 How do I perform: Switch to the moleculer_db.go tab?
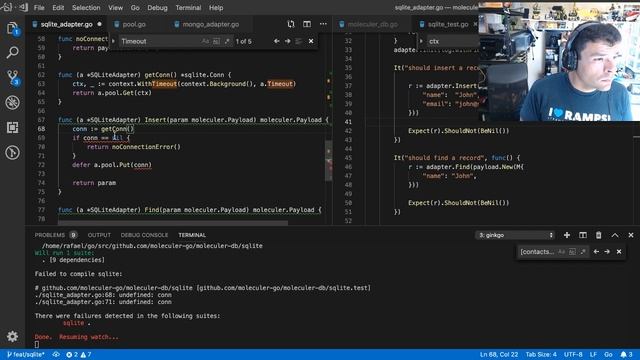click(373, 24)
